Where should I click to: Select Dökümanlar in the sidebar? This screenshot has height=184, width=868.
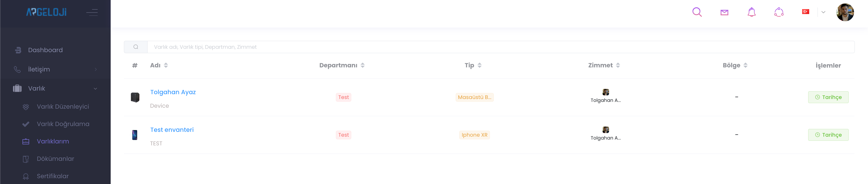[55, 159]
